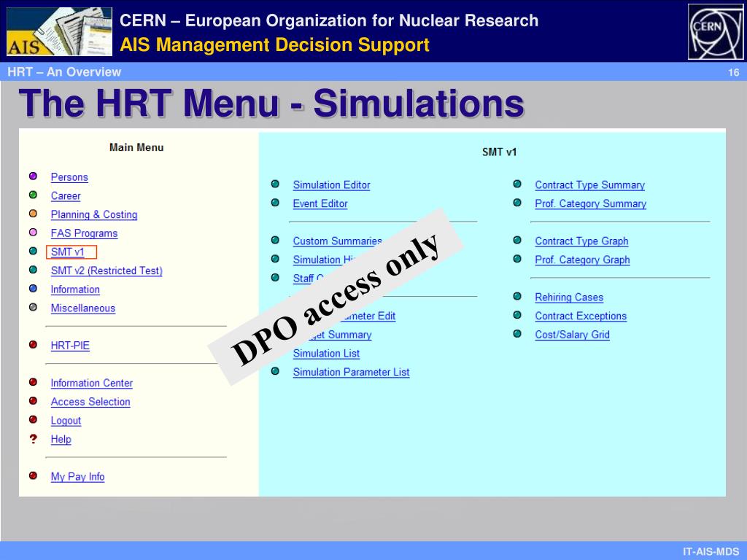
Task: Click the bullet beside SMT v2 (Restricted Test)
Action: [33, 270]
